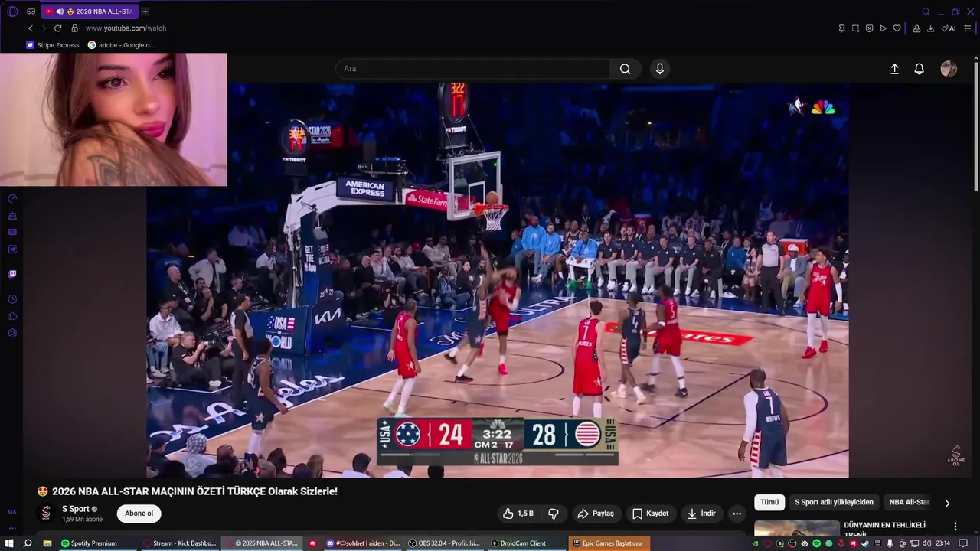The width and height of the screenshot is (980, 551).
Task: Open sidebar settings gear icon
Action: (x=12, y=333)
